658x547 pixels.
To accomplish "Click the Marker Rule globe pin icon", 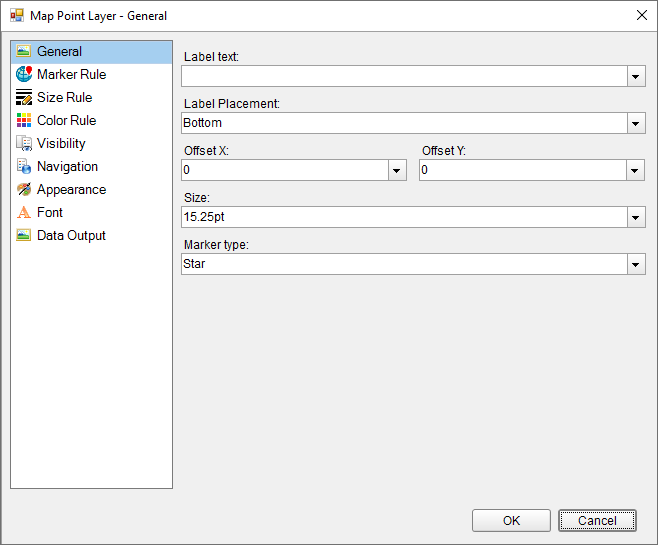I will (x=24, y=74).
